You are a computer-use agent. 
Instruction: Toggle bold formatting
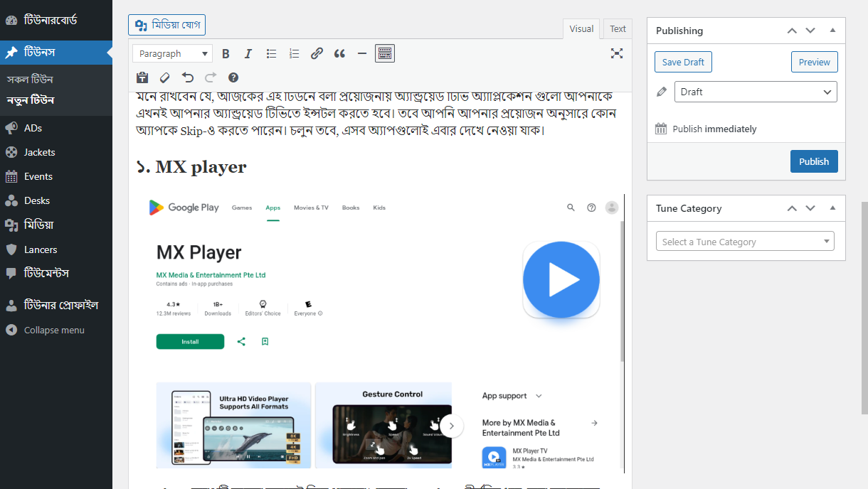click(x=226, y=53)
